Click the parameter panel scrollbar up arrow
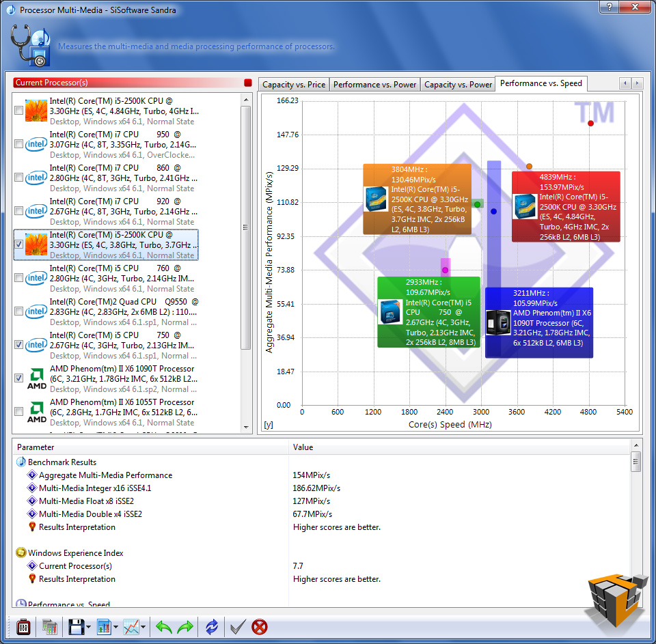656x644 pixels. coord(636,445)
